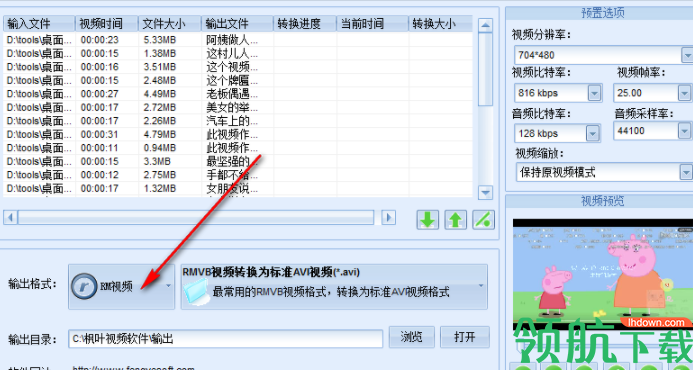Open the 视频比特率 816 kbps dropdown
Viewport: 693px width, 370px height.
(594, 93)
